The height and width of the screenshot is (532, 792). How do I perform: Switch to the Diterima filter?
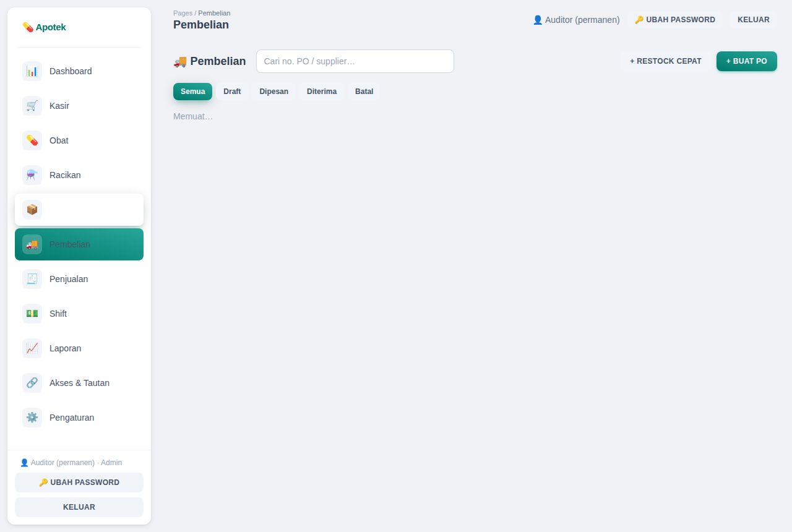322,92
